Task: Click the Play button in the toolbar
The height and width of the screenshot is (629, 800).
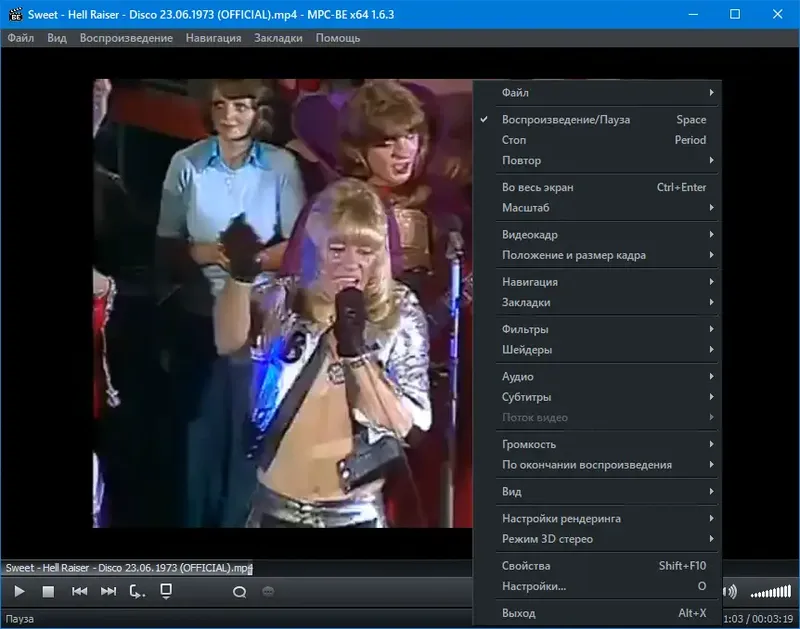Action: (x=18, y=591)
